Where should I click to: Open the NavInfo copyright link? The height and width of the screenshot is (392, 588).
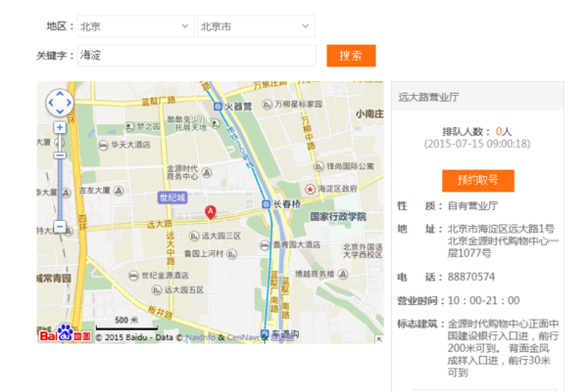[x=200, y=338]
